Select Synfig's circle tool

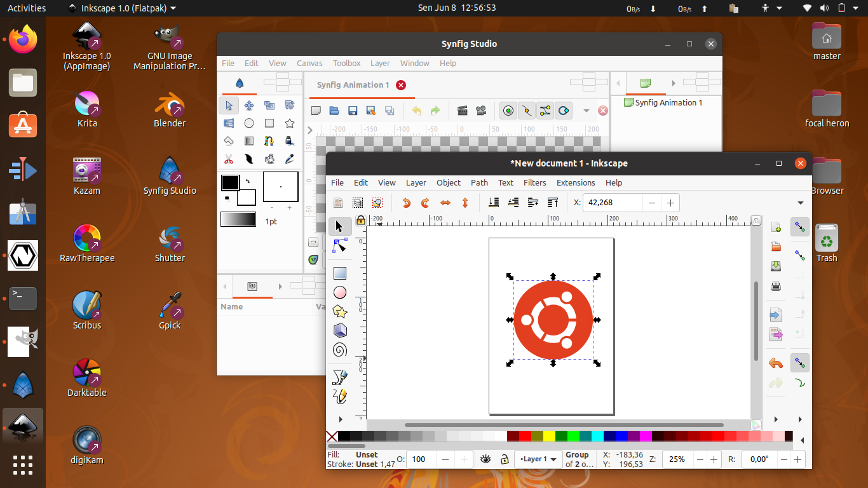click(x=249, y=123)
